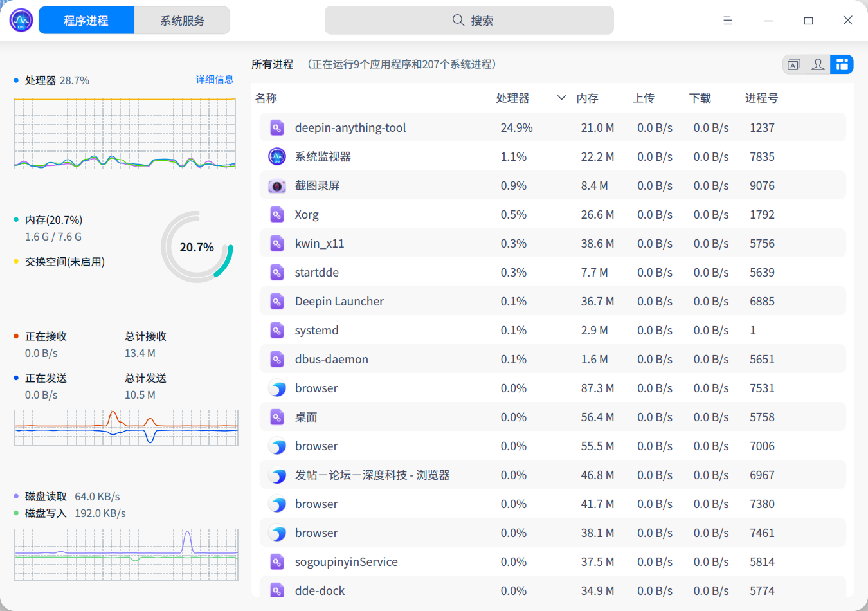The height and width of the screenshot is (611, 868).
Task: Sort processes by 名称 column
Action: (266, 98)
